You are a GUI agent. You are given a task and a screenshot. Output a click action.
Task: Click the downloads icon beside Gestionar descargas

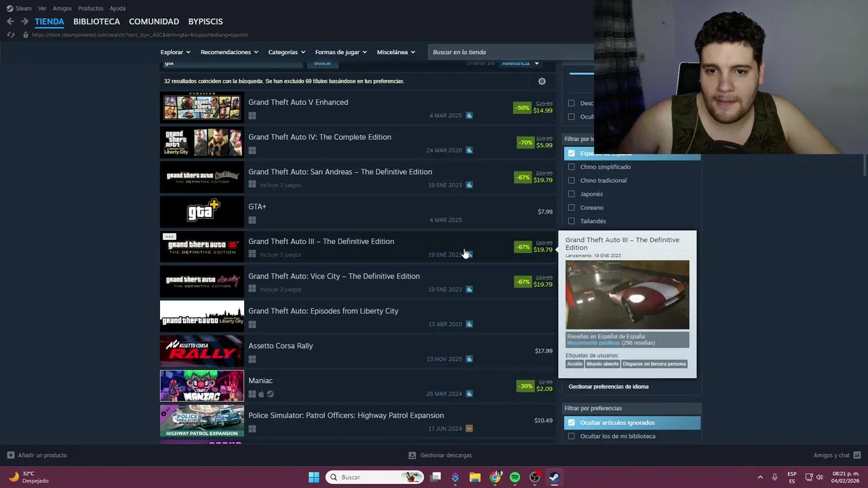click(412, 455)
